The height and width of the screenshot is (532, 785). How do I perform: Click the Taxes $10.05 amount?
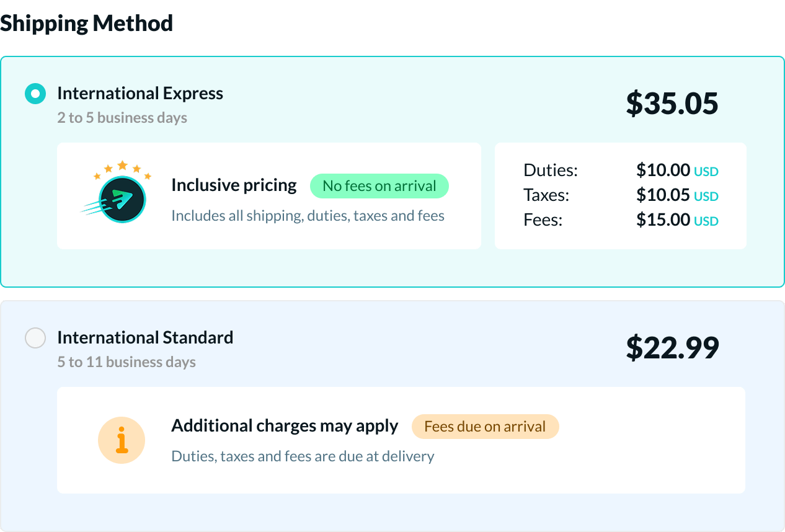(x=663, y=195)
